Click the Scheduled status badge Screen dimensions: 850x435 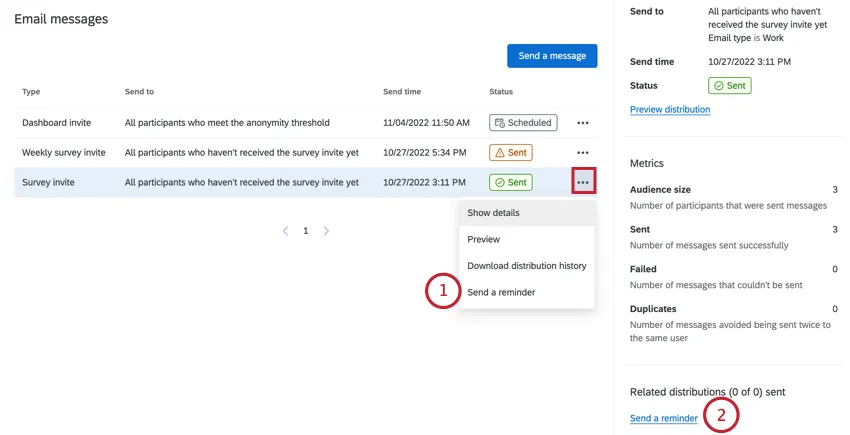click(x=523, y=123)
